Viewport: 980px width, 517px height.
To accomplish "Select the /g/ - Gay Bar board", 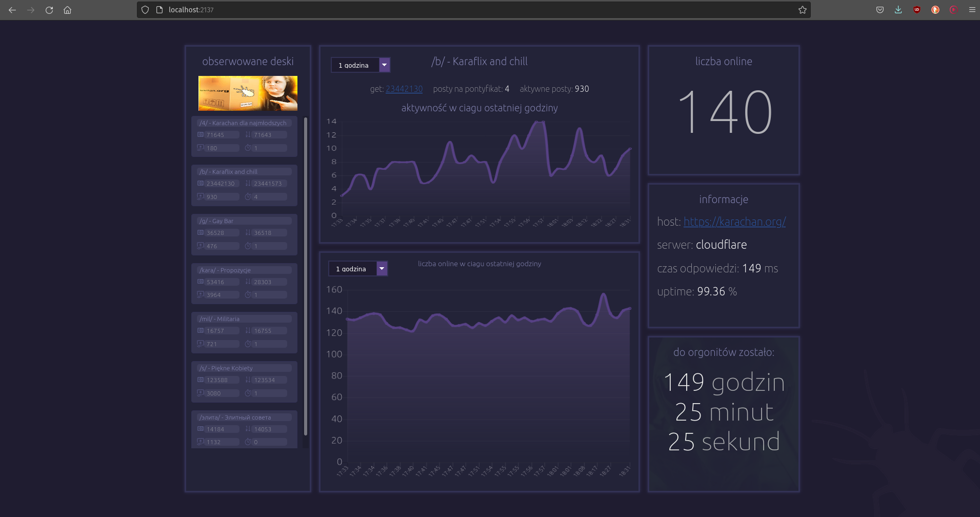I will (x=244, y=234).
